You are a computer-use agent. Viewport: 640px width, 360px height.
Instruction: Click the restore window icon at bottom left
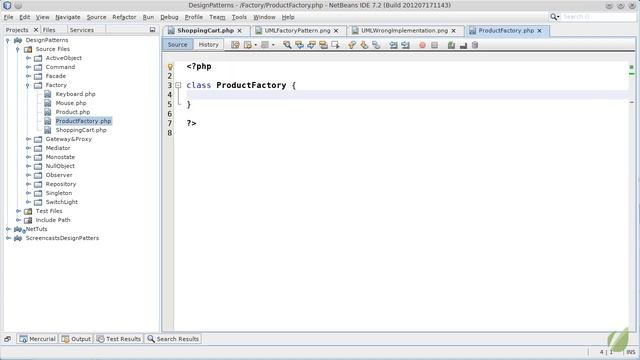(x=7, y=339)
